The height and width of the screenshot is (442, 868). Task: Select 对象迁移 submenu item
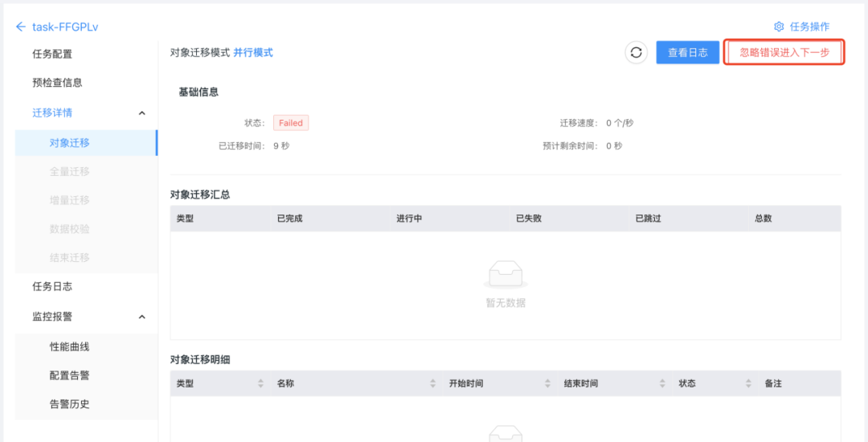[x=86, y=143]
